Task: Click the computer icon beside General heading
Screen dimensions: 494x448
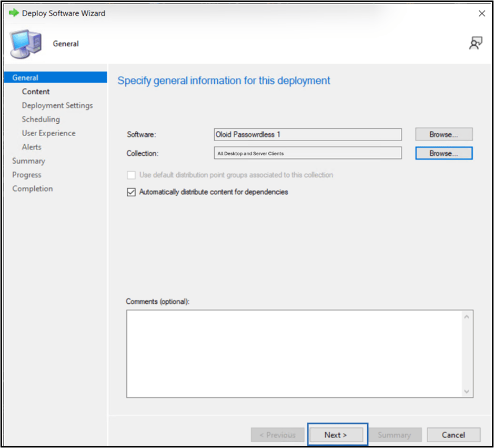Action: point(26,44)
